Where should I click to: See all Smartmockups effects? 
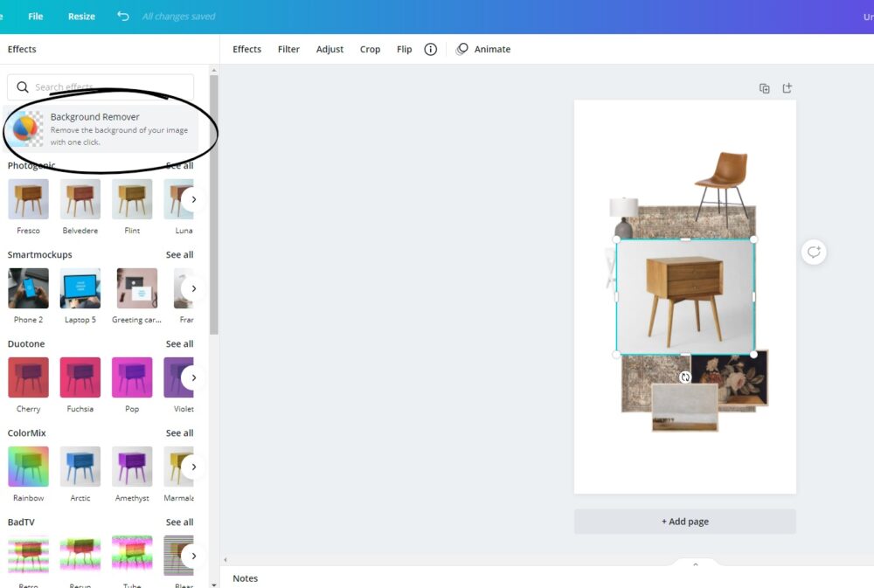[x=179, y=255]
